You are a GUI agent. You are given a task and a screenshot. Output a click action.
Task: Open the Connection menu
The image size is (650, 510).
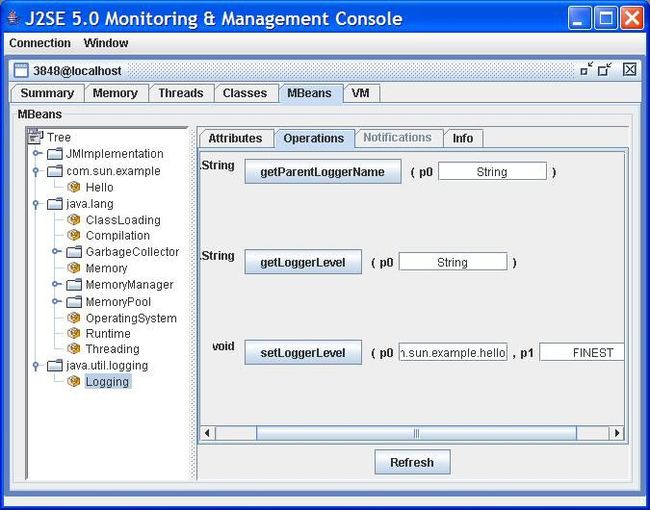tap(40, 43)
